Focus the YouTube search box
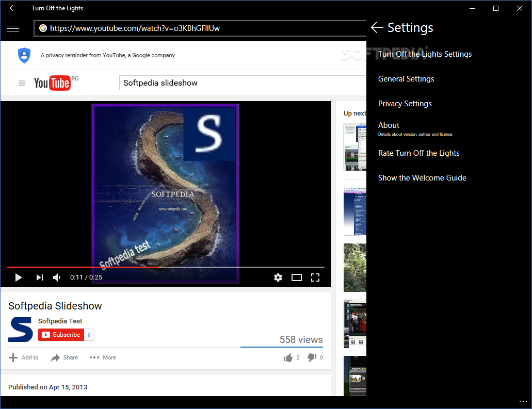Screen dimensions: 532x409 point(243,83)
